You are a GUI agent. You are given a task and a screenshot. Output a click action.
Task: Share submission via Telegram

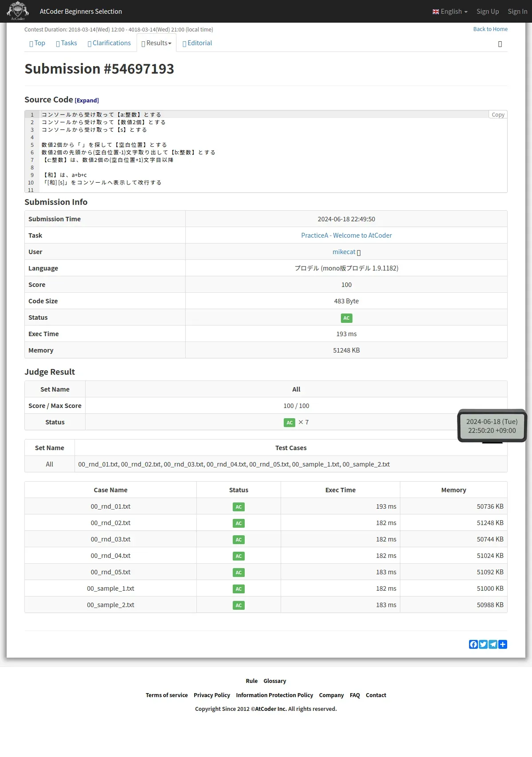click(493, 644)
